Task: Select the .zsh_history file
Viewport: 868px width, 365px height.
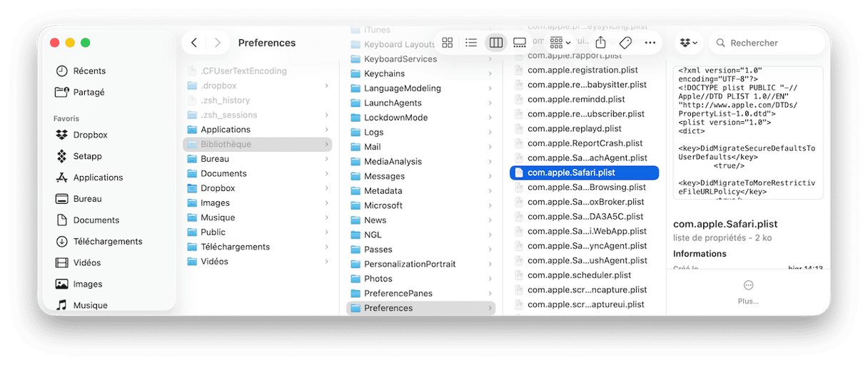Action: tap(225, 101)
